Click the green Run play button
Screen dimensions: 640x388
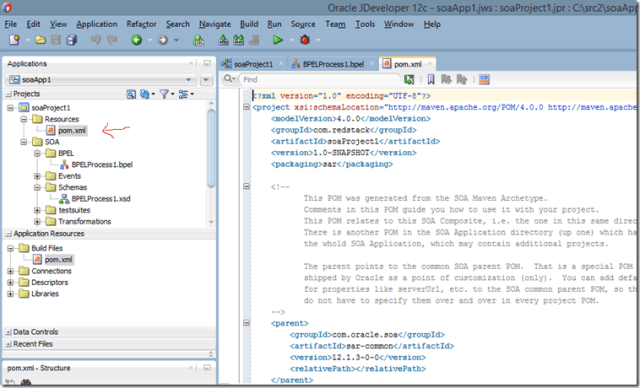(278, 40)
